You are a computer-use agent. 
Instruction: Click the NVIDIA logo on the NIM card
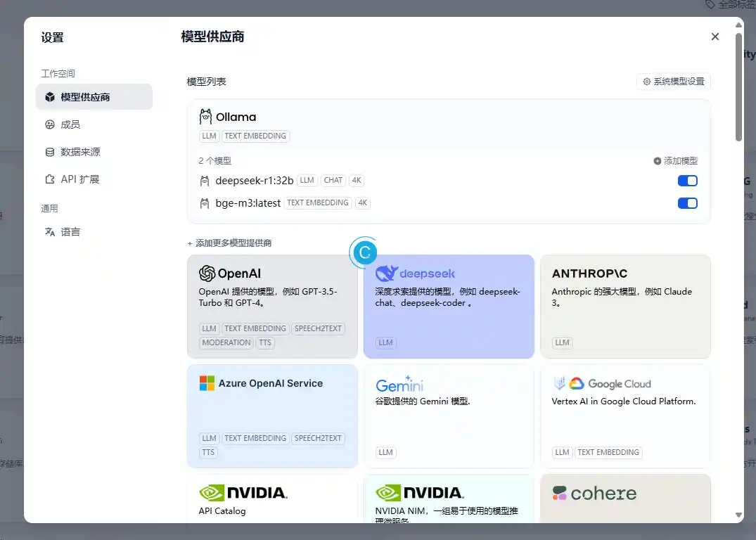(x=419, y=493)
